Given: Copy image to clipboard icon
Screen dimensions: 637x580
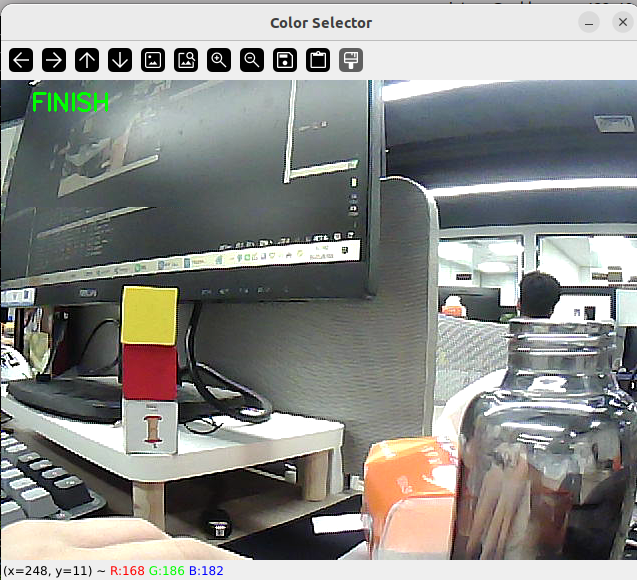Looking at the screenshot, I should [x=318, y=60].
